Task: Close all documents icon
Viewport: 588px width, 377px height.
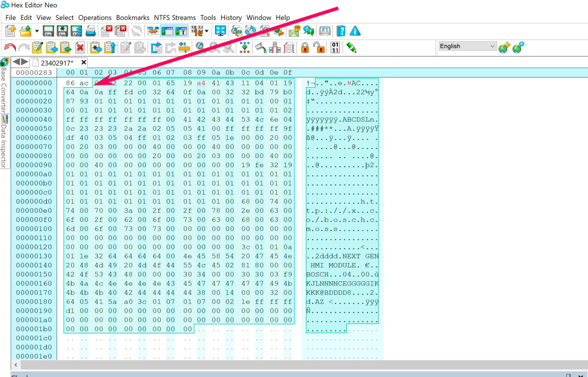Action: coord(120,31)
